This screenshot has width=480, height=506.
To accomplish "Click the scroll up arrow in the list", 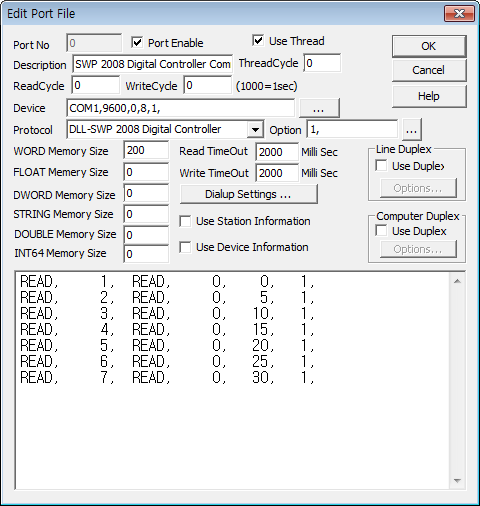I will point(457,281).
